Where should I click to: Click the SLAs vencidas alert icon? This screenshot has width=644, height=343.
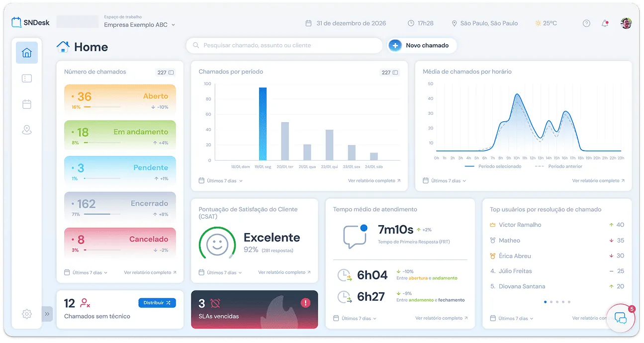305,303
